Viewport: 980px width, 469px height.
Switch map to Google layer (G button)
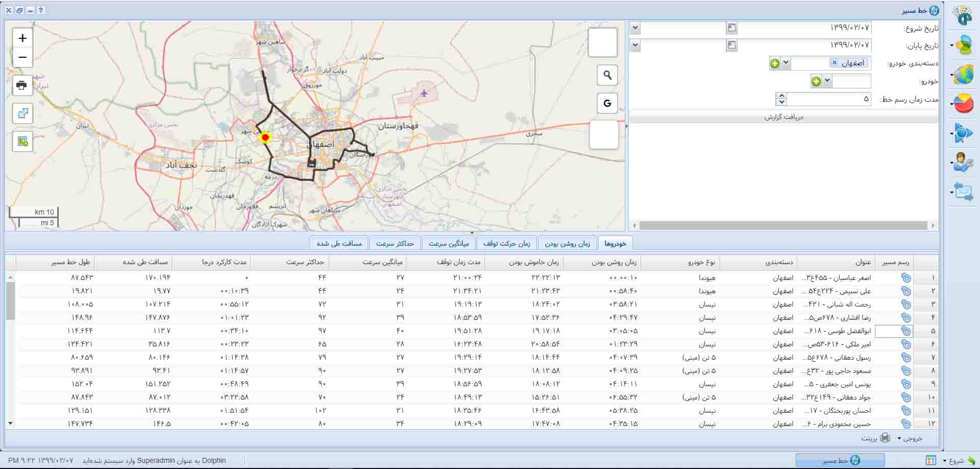pyautogui.click(x=607, y=103)
